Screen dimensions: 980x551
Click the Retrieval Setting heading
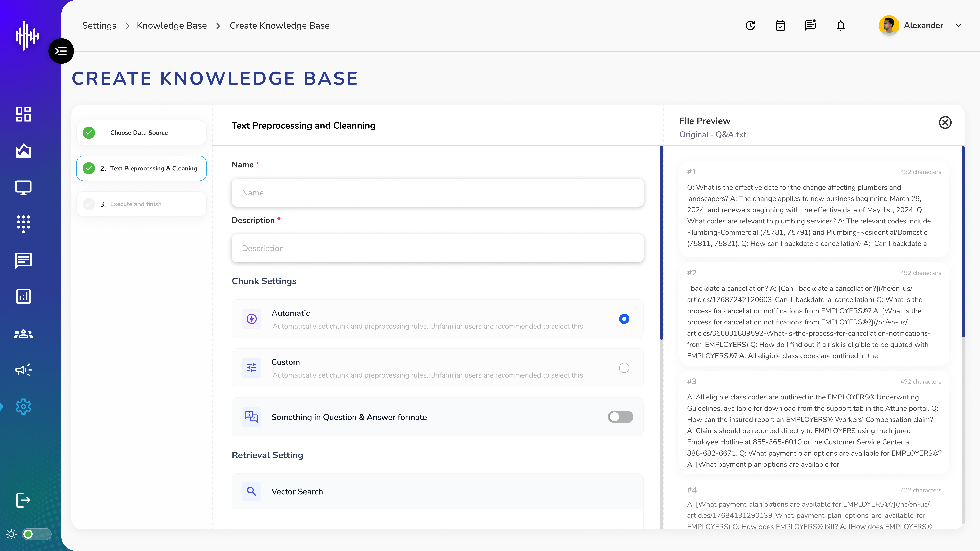(267, 455)
